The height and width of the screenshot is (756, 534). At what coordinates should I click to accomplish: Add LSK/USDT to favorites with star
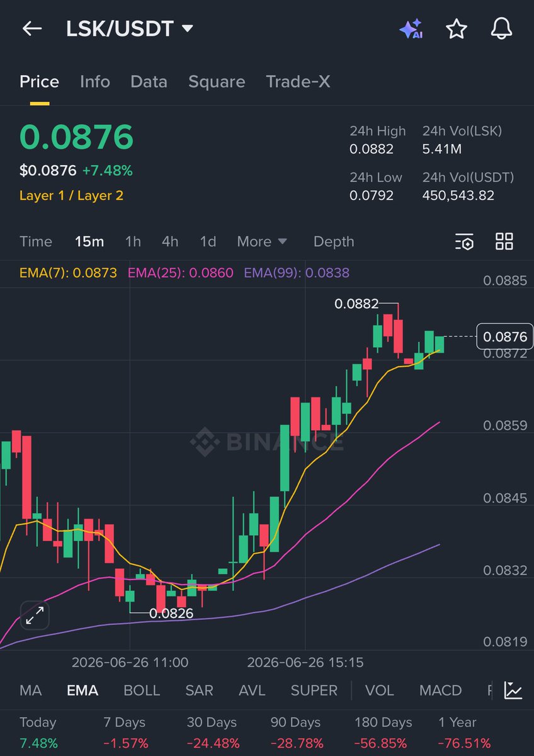(x=457, y=29)
